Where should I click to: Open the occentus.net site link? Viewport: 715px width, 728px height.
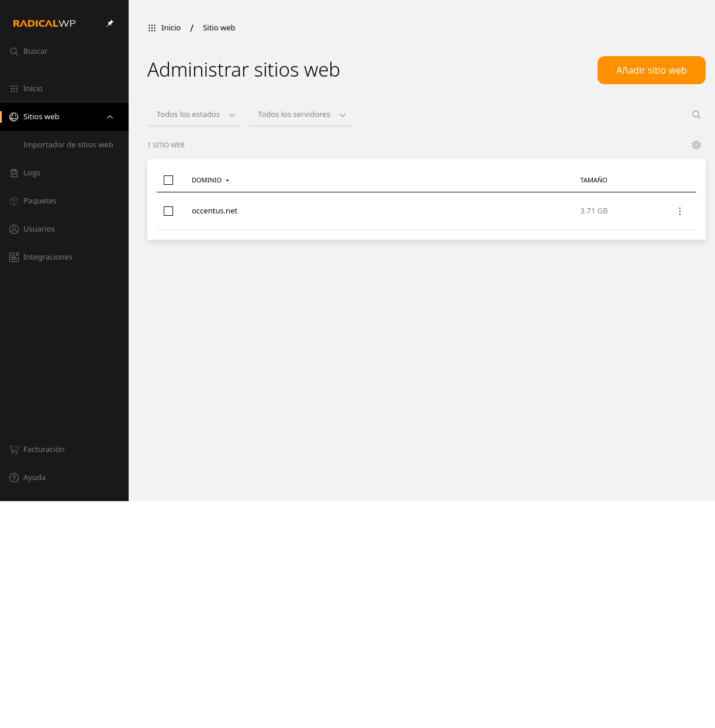coord(215,211)
